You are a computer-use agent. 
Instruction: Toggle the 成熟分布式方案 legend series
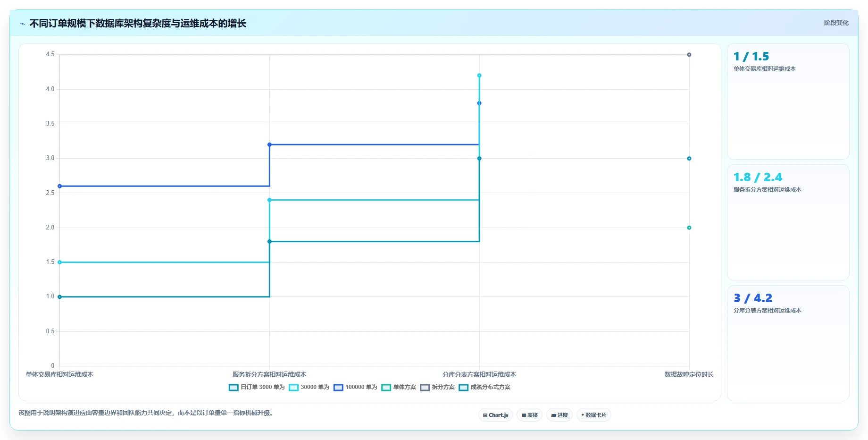point(485,387)
